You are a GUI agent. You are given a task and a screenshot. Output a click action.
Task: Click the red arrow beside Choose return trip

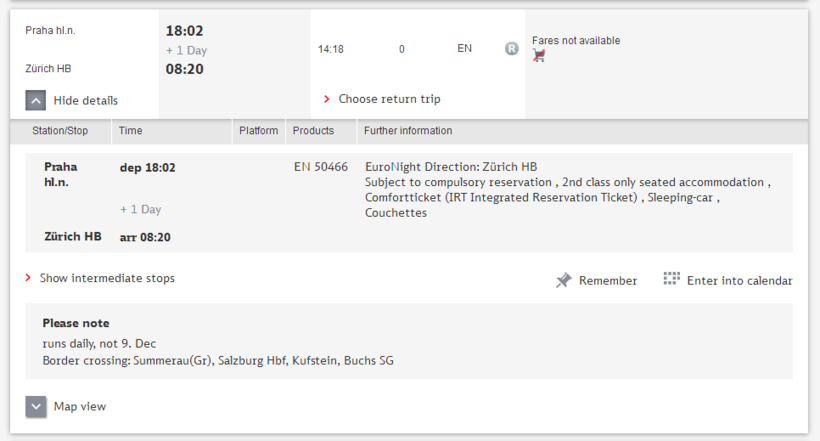327,99
